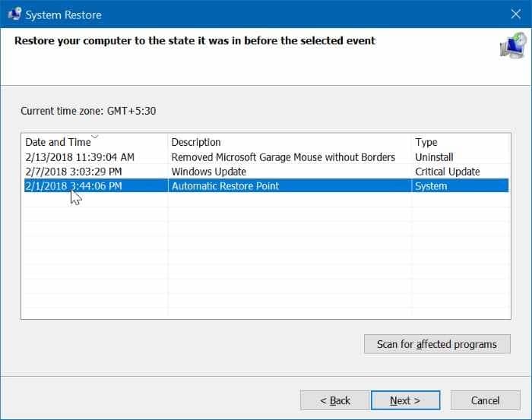Cancel the System Restore wizard
The height and width of the screenshot is (420, 532).
[485, 400]
